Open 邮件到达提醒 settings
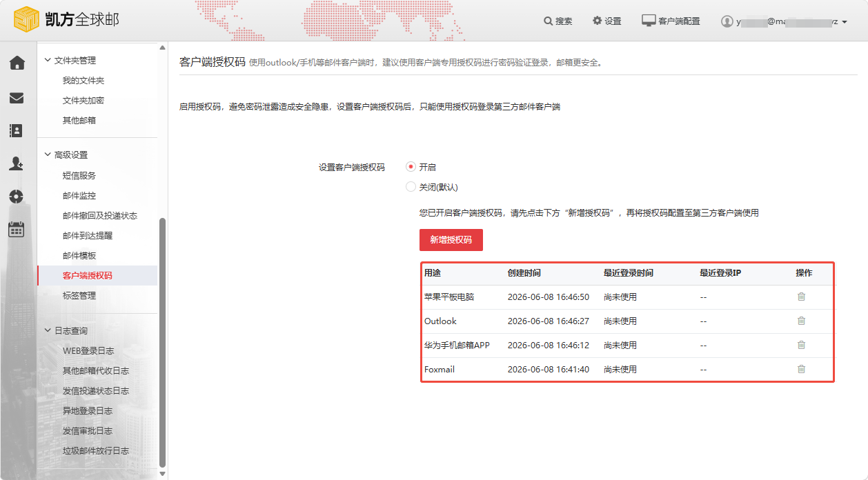The height and width of the screenshot is (480, 868). click(88, 236)
